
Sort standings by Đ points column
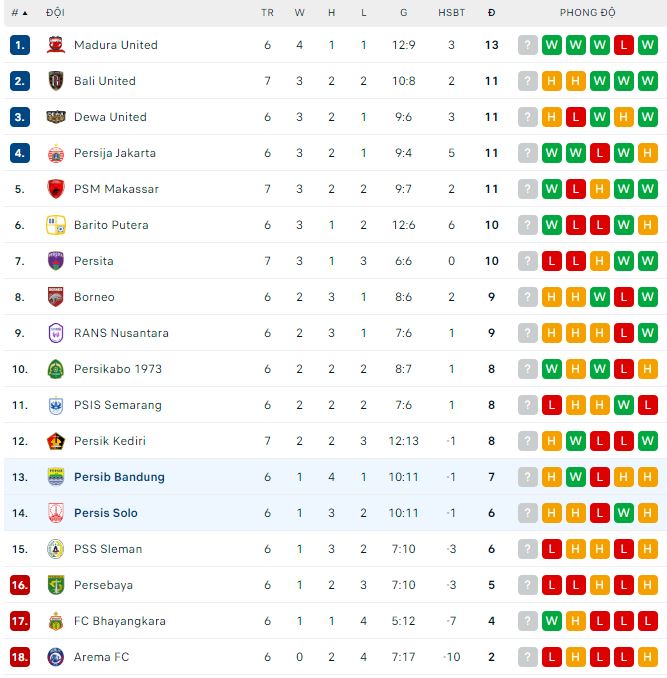tap(491, 13)
